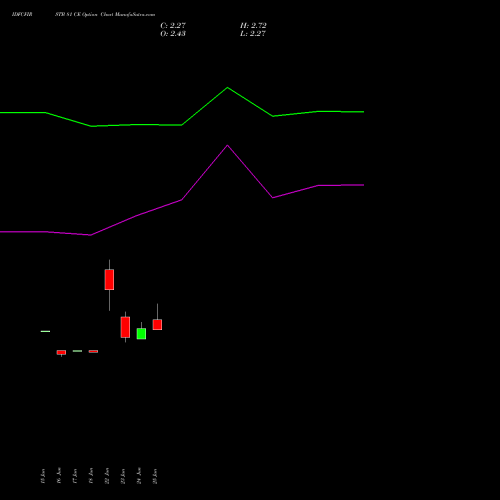500x500 pixels.
Task: Click the HDFCFIB symbol title text
Action: (x=22, y=14)
